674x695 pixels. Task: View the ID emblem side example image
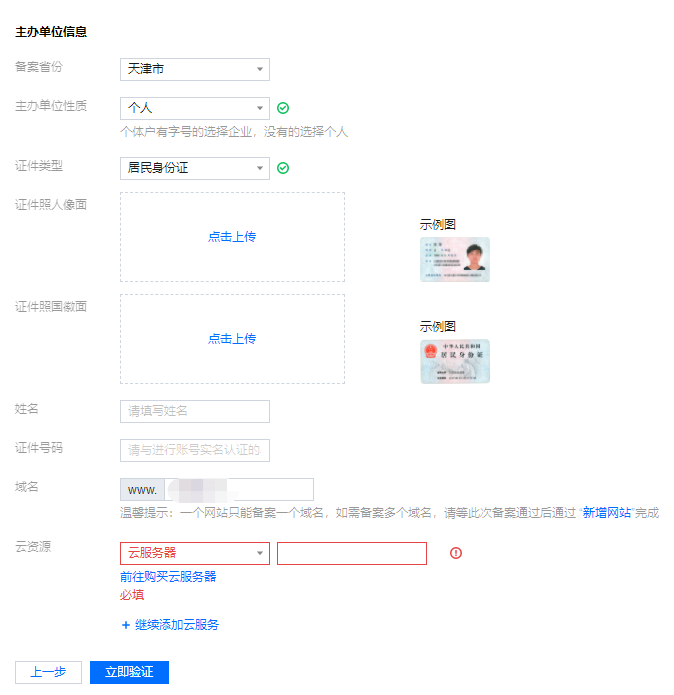point(455,362)
